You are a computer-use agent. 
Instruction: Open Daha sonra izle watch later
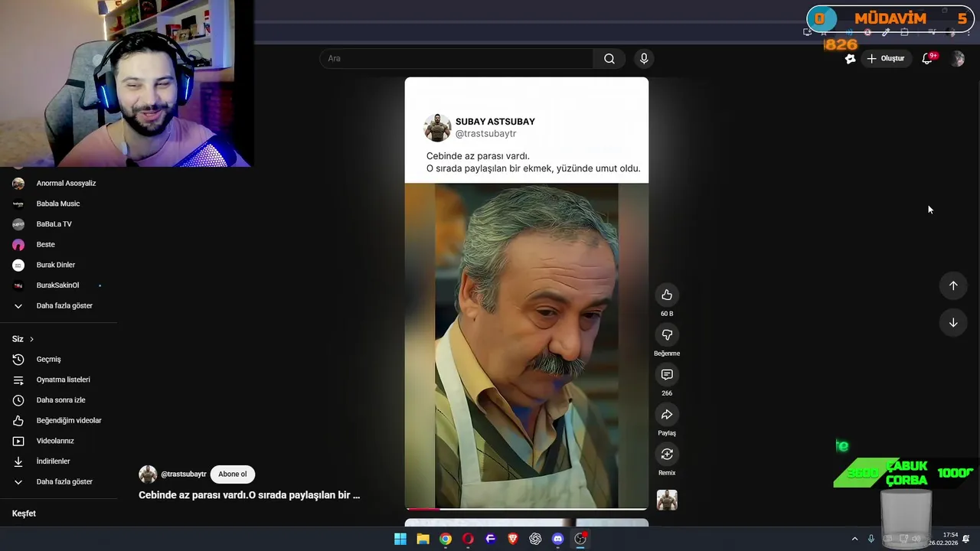point(59,400)
